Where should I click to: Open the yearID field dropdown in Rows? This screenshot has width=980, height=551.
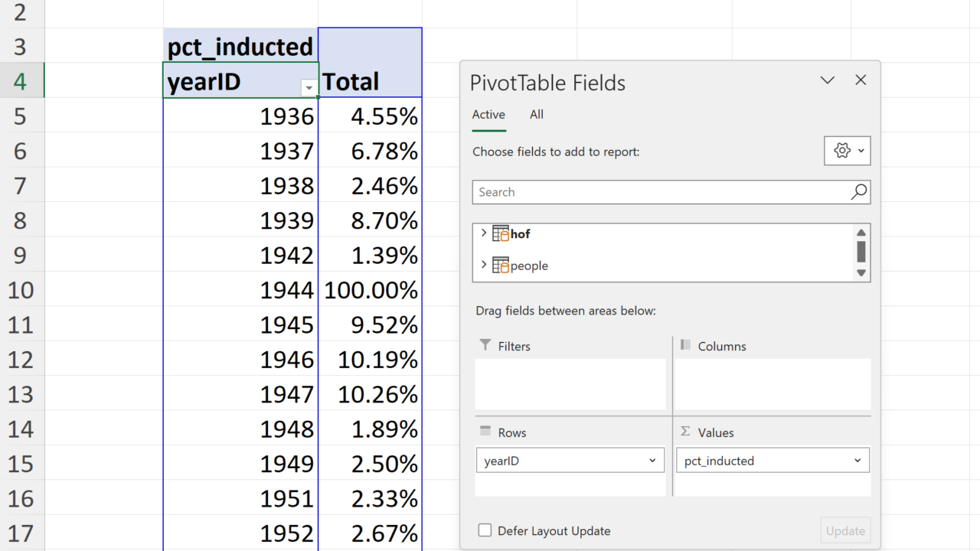(652, 461)
